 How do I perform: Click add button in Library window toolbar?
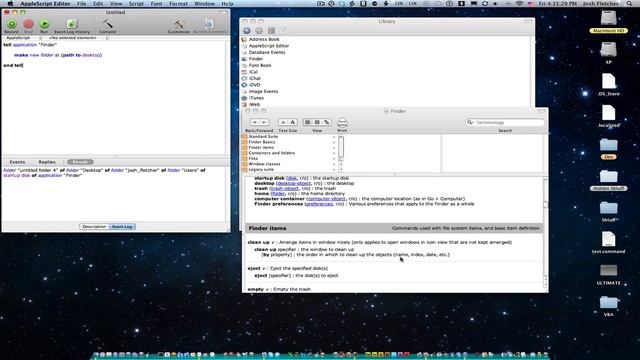[x=247, y=31]
